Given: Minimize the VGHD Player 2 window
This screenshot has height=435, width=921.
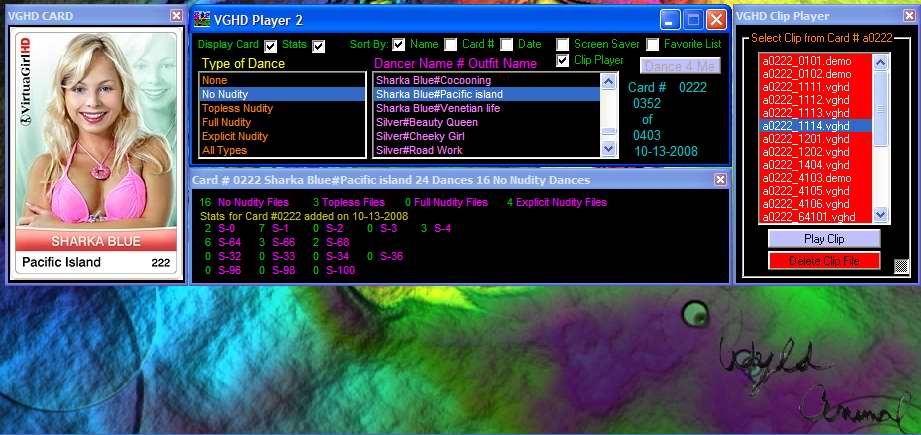Looking at the screenshot, I should [671, 19].
